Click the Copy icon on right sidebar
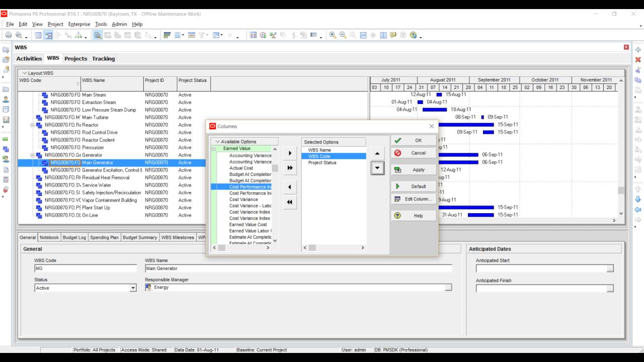The height and width of the screenshot is (362, 644). coord(638,80)
